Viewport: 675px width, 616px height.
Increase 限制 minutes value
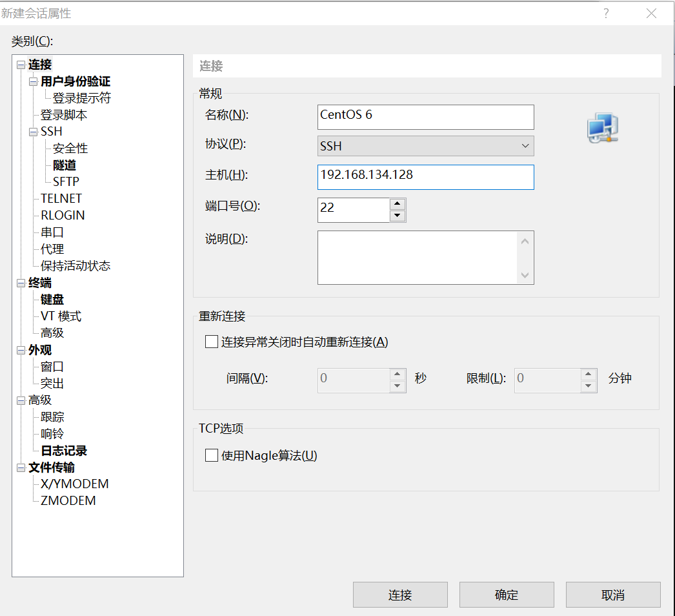click(x=588, y=374)
